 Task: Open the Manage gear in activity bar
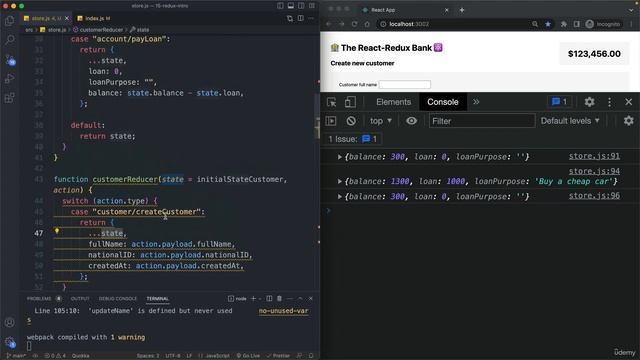pyautogui.click(x=10, y=342)
